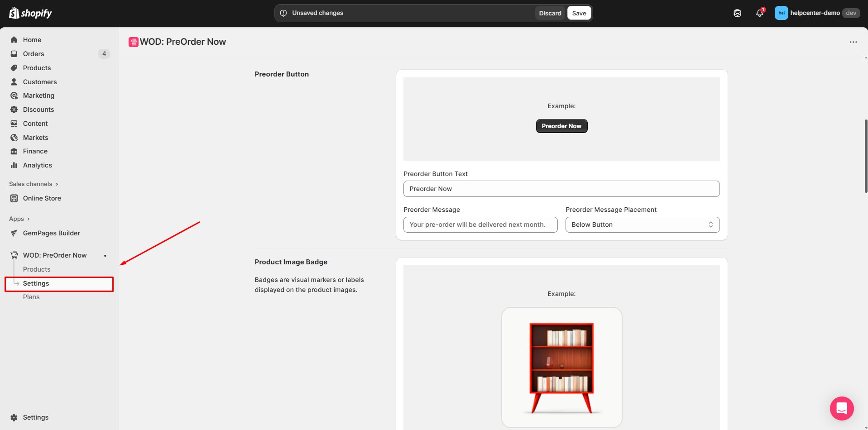Expand the Sales channels section
Viewport: 868px width, 430px height.
click(x=34, y=184)
